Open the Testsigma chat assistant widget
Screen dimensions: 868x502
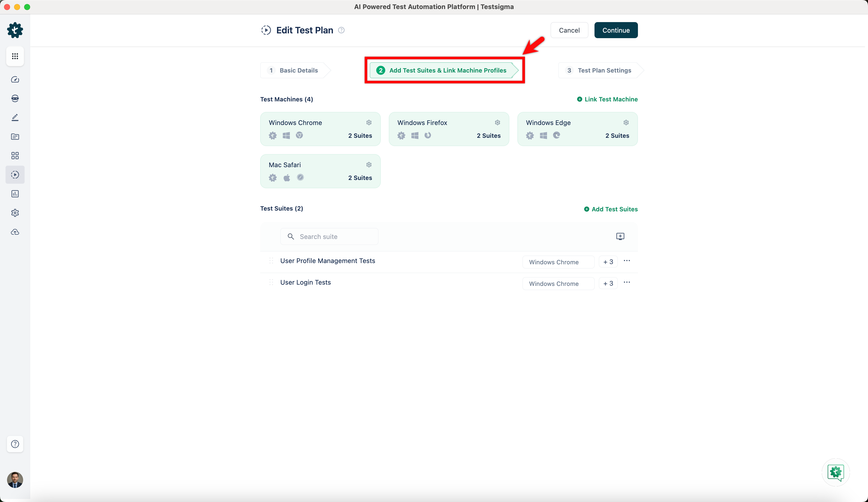[836, 472]
